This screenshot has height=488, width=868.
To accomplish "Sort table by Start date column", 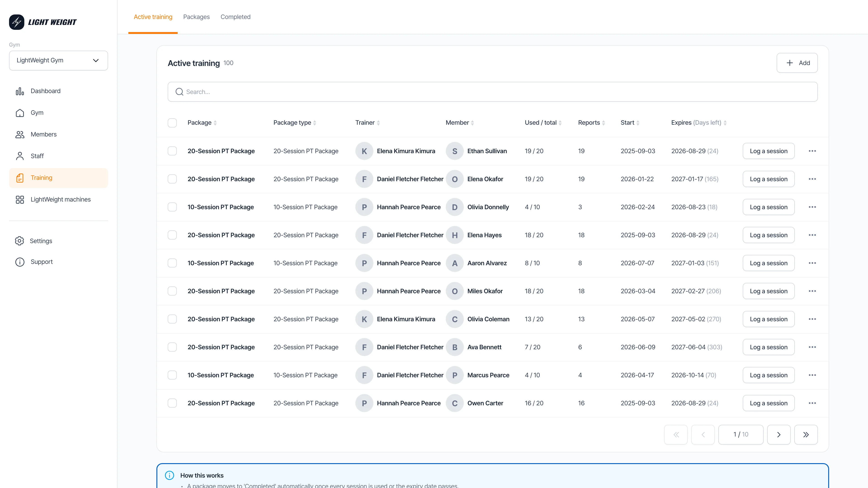I will 630,123.
